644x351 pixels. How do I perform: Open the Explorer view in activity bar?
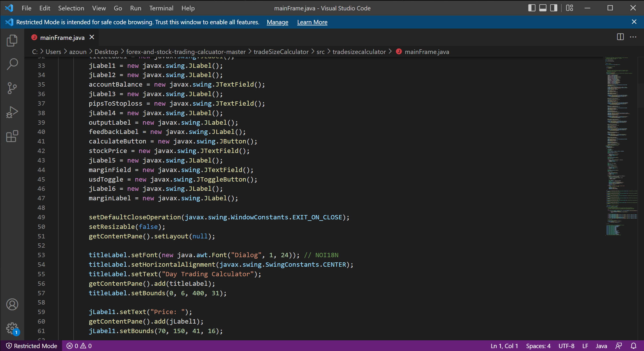click(12, 40)
